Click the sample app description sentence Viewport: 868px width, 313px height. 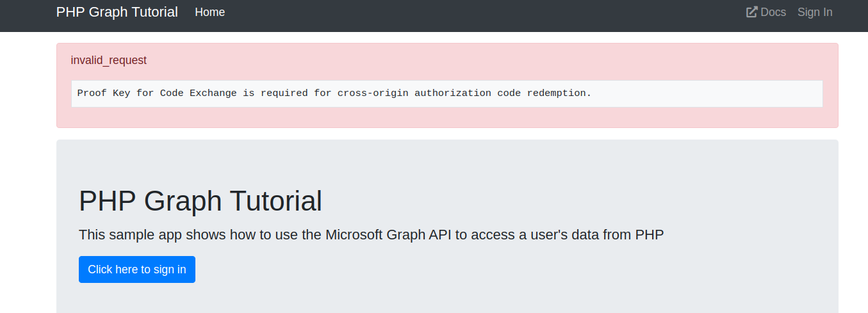(372, 235)
